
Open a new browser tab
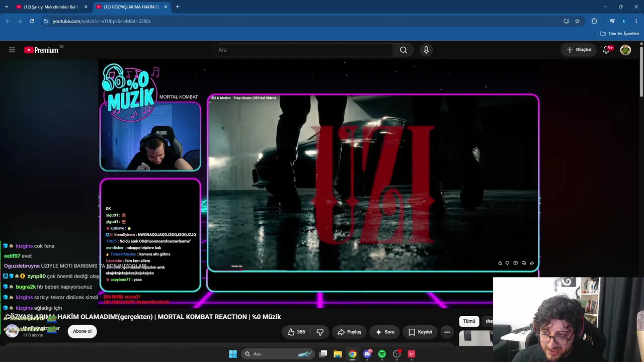[178, 7]
